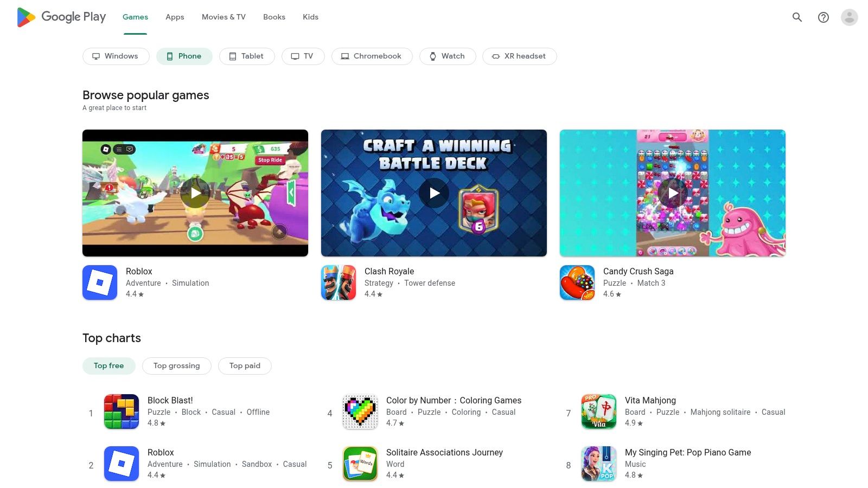Click the Clash Royale 'Battle Deck' banner text
Viewport: 868px width, 488px height.
point(433,164)
